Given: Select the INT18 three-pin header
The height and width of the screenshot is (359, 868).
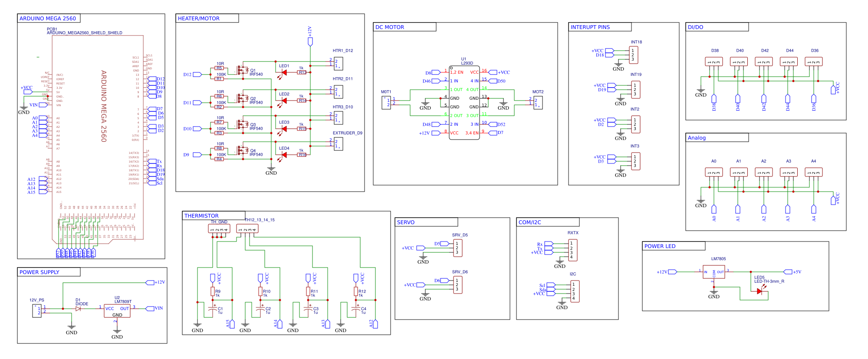Looking at the screenshot, I should pos(634,55).
